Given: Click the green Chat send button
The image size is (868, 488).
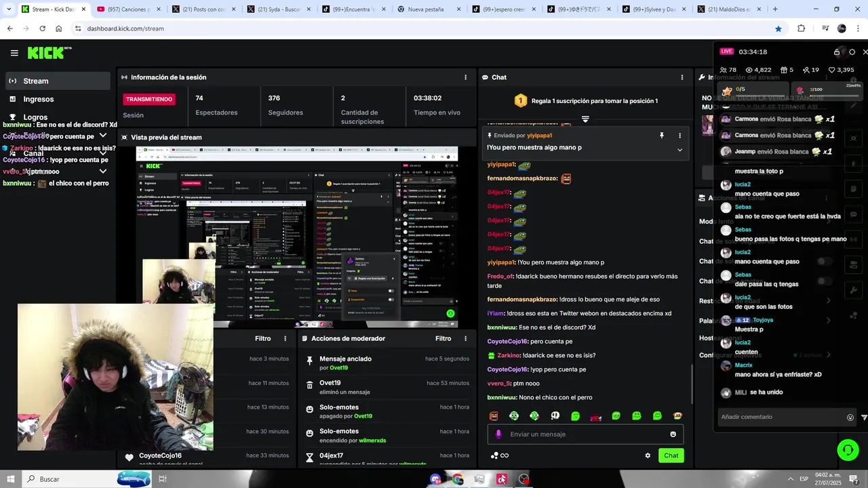Looking at the screenshot, I should point(671,455).
